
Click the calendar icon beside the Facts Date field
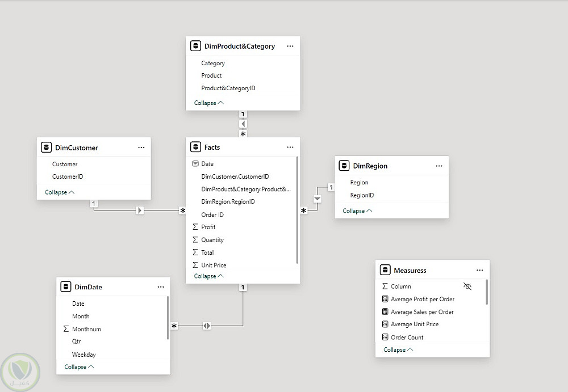[195, 163]
